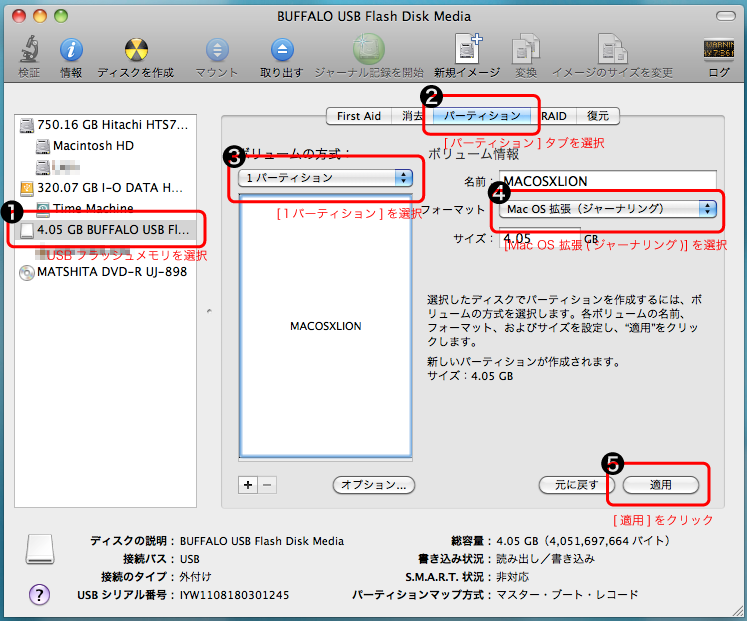Select the パーティション tab
The image size is (747, 621).
482,116
